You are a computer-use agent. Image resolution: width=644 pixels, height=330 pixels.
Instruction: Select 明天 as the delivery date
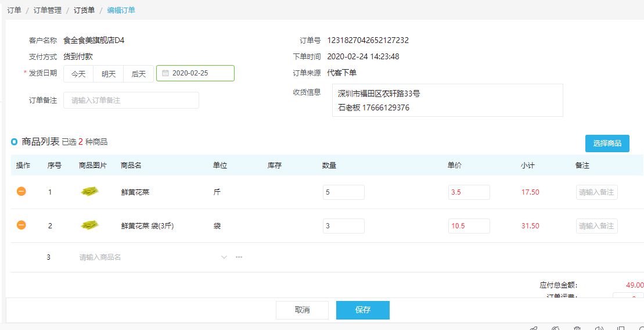[109, 74]
